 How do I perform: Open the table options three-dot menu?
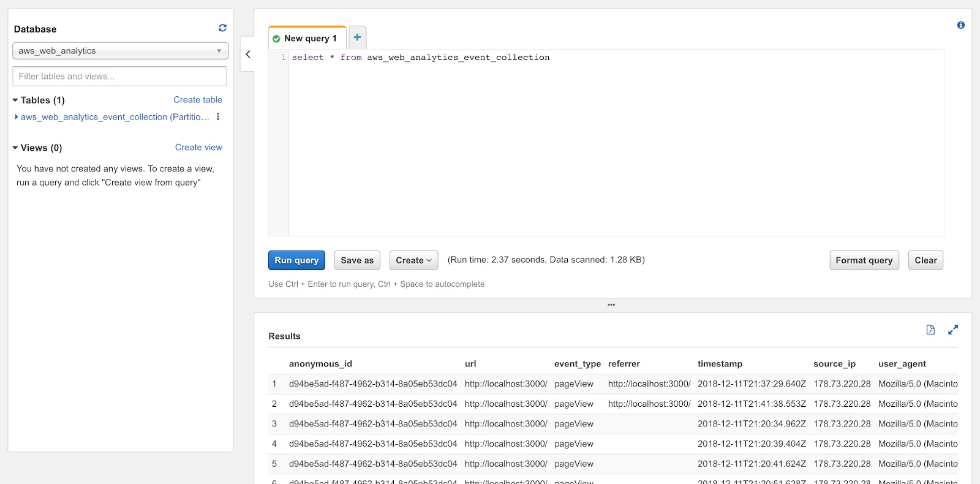coord(218,116)
